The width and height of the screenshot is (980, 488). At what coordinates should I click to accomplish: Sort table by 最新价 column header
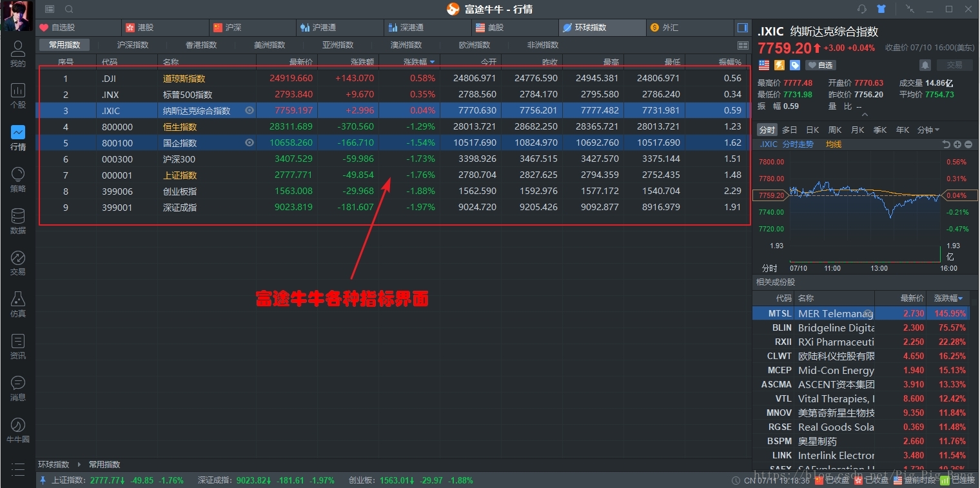[x=300, y=62]
